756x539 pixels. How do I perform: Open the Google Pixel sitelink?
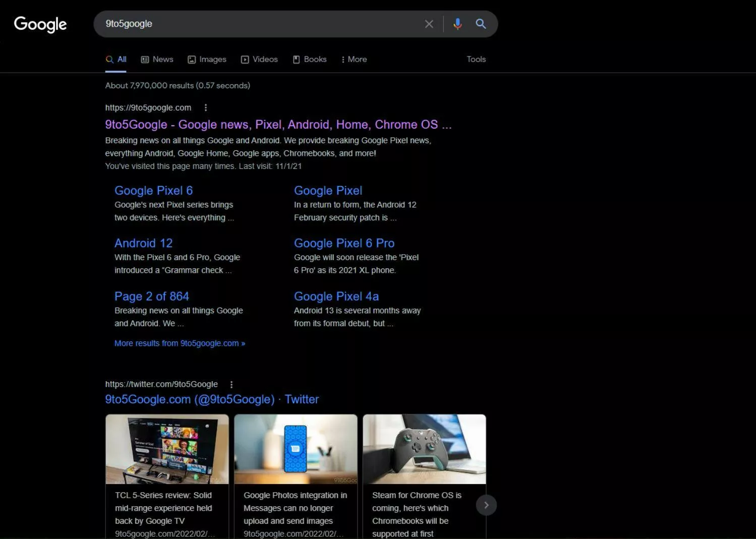coord(328,191)
